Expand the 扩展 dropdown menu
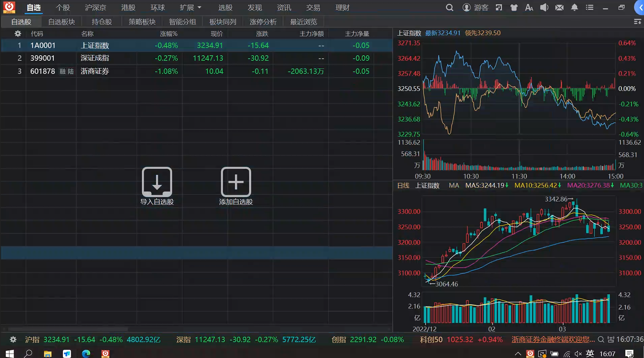The image size is (644, 358). [x=190, y=8]
